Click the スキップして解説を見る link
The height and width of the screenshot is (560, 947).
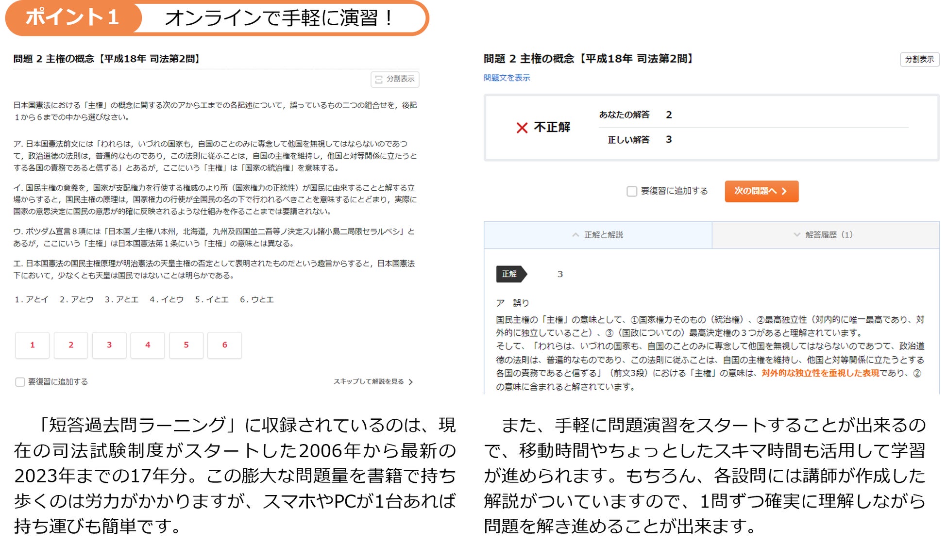point(368,381)
